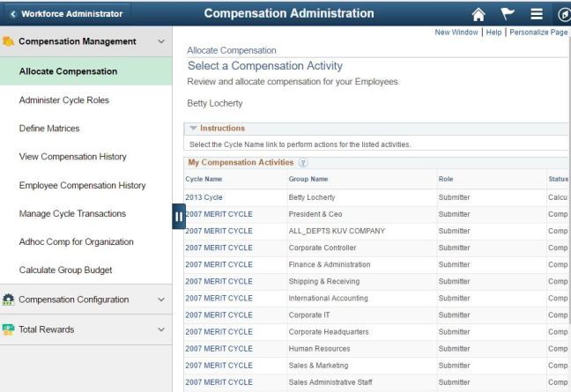Go back to Workforce Administrator
This screenshot has width=571, height=392.
coord(66,13)
